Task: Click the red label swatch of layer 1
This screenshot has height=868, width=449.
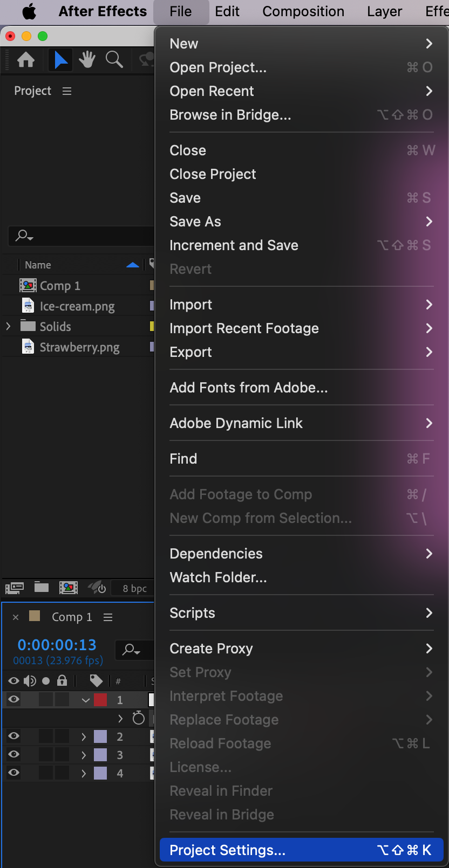Action: [x=100, y=700]
